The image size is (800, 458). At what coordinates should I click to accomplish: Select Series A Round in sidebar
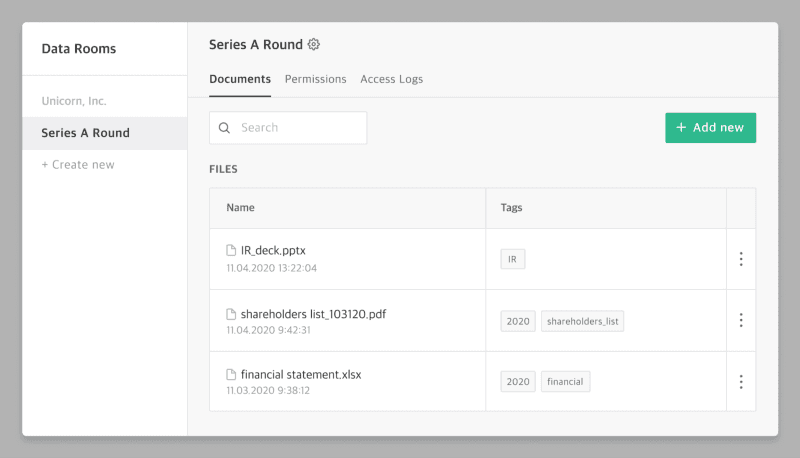pyautogui.click(x=85, y=133)
